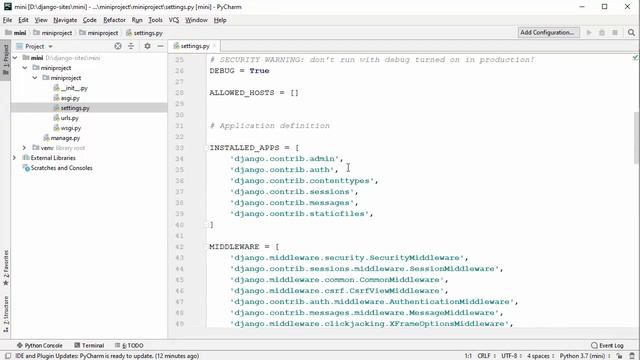
Task: Click the Stop icon in toolbar
Action: tap(615, 32)
